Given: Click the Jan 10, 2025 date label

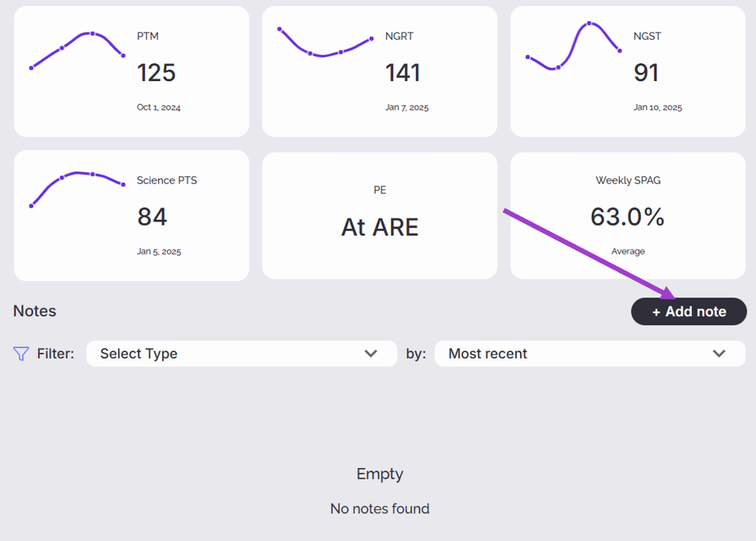Looking at the screenshot, I should click(x=658, y=107).
